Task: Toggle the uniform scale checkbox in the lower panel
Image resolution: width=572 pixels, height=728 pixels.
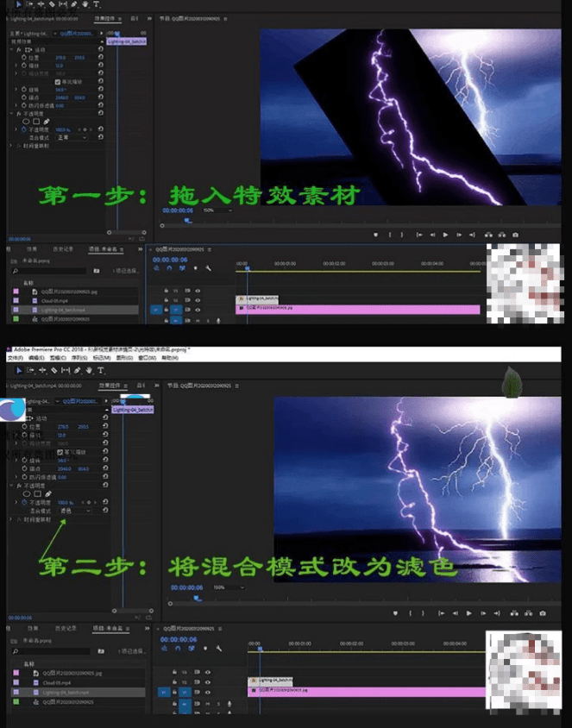Action: tap(60, 452)
